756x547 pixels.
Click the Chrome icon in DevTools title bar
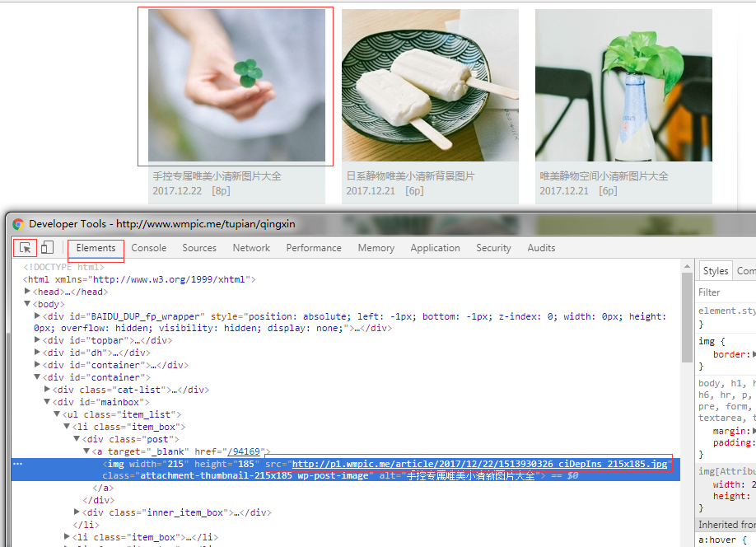coord(18,224)
